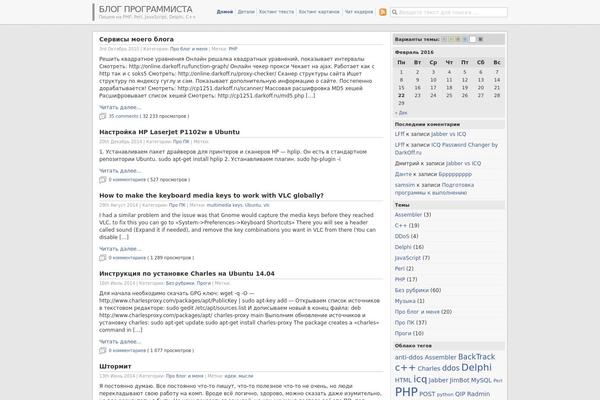This screenshot has width=600, height=400.
Task: Open post Настройка HP LaserJet P1102w в Ubuntu
Action: (170, 132)
